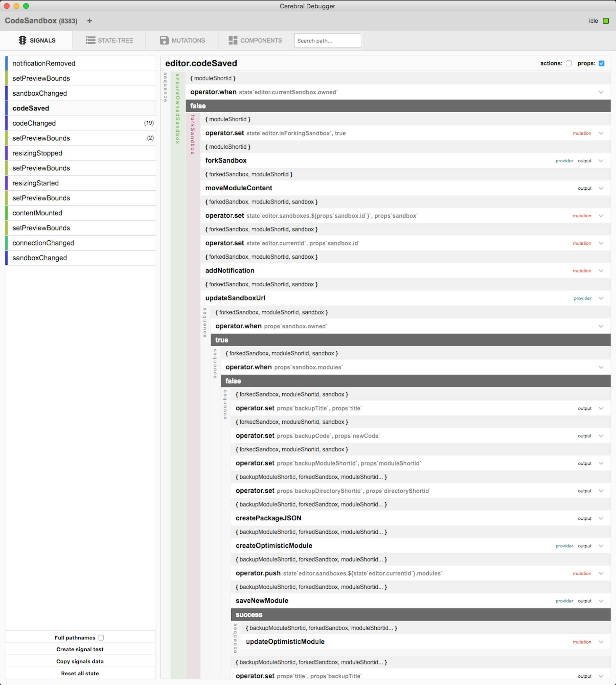The image size is (616, 685).
Task: Expand the forkSandbox provider output chevron
Action: point(602,160)
